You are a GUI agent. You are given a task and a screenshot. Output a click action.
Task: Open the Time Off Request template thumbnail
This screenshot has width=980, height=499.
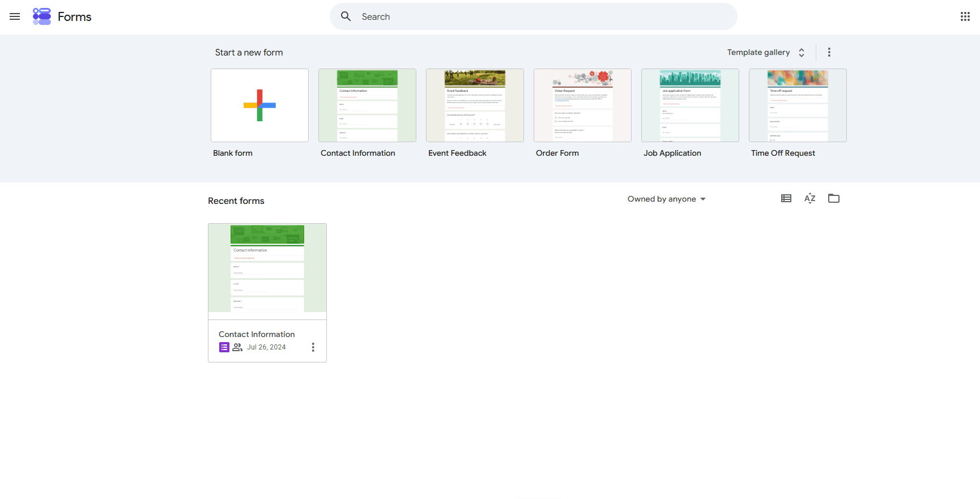[798, 105]
